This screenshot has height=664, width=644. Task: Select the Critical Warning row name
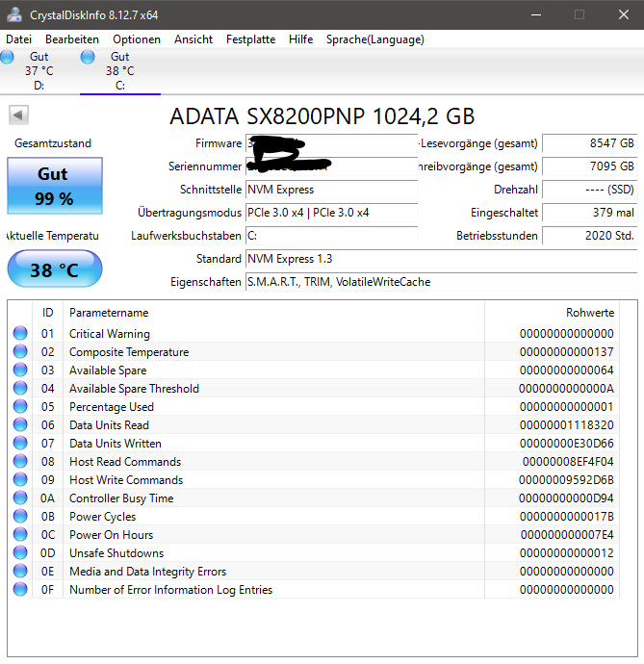pyautogui.click(x=110, y=334)
